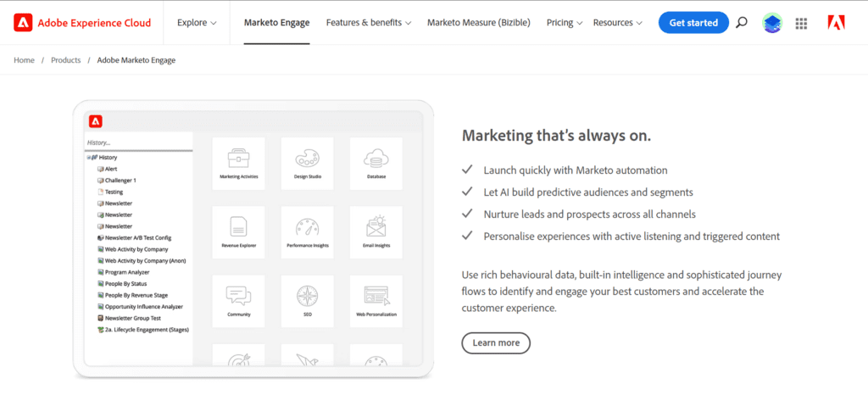868x395 pixels.
Task: Select 2a. Lifecycle Engagement (Stages) item
Action: [x=142, y=330]
